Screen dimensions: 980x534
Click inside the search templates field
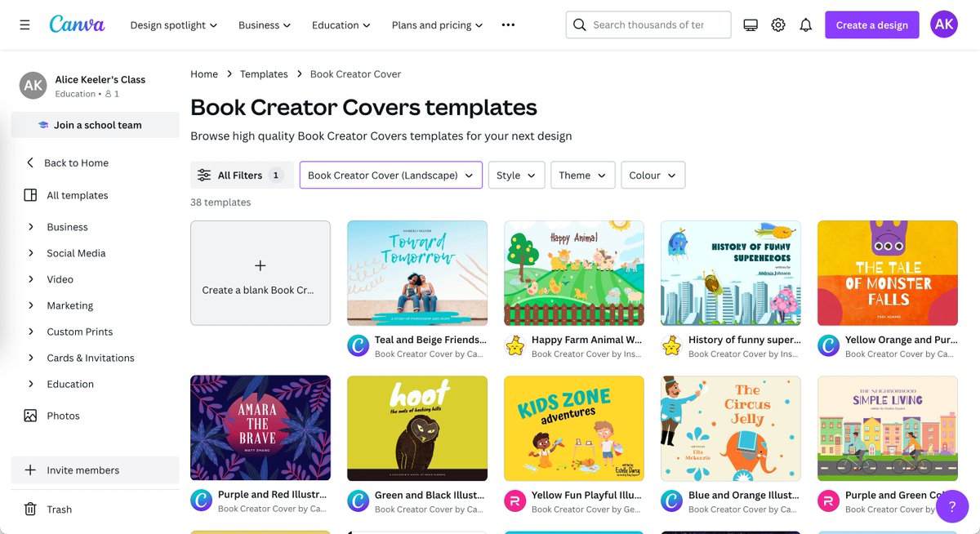click(x=648, y=24)
